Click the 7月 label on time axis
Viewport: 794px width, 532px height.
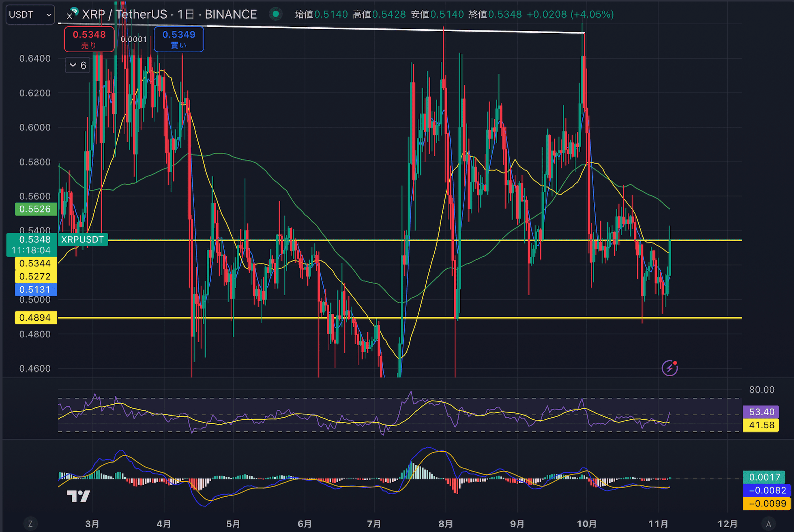(374, 523)
